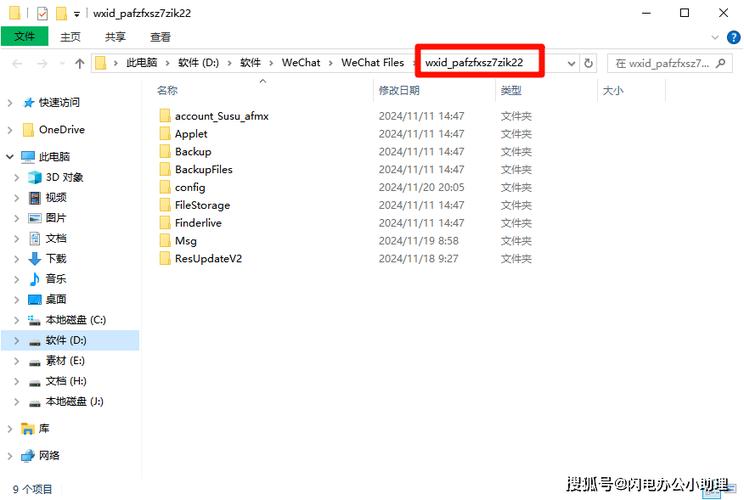Select the BackupFiles folder icon
744x500 pixels.
pos(165,169)
